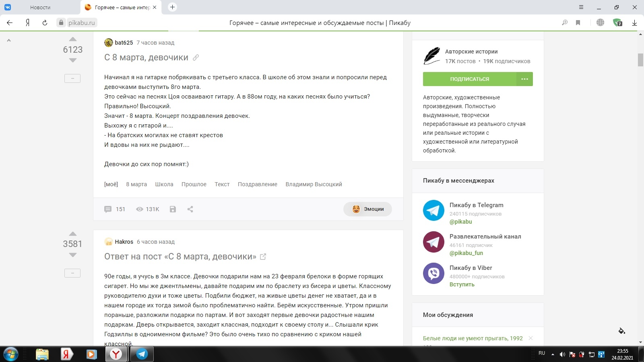Open the 151 comments of bat625 post
This screenshot has height=362, width=644.
(115, 209)
